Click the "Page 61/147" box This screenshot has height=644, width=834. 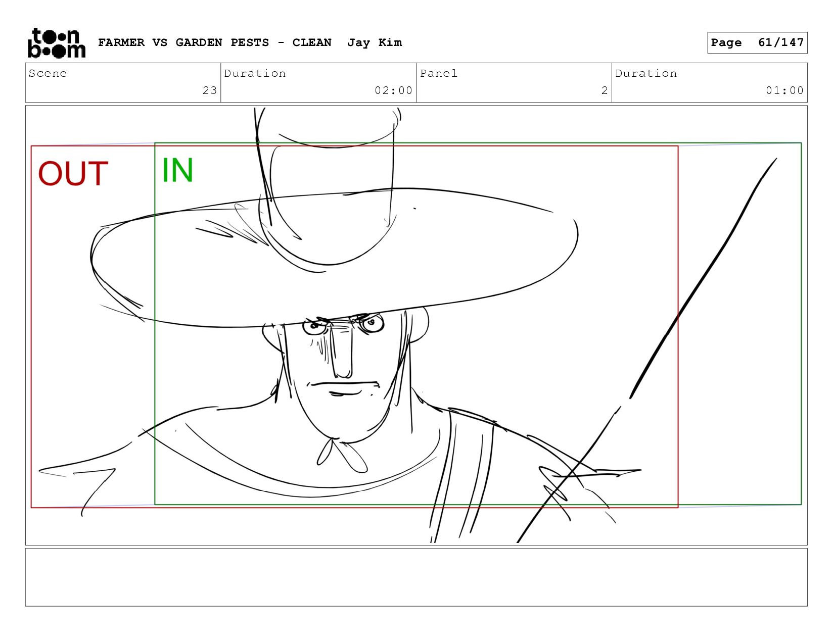pos(757,42)
